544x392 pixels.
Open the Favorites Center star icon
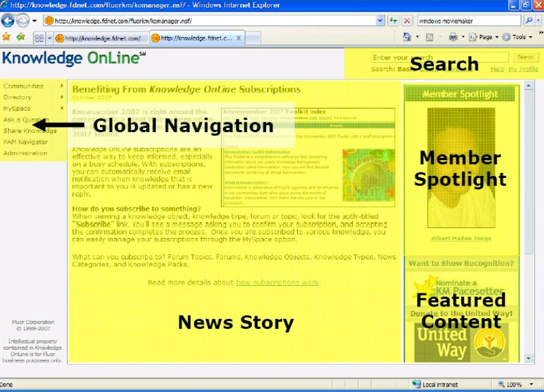[6, 37]
